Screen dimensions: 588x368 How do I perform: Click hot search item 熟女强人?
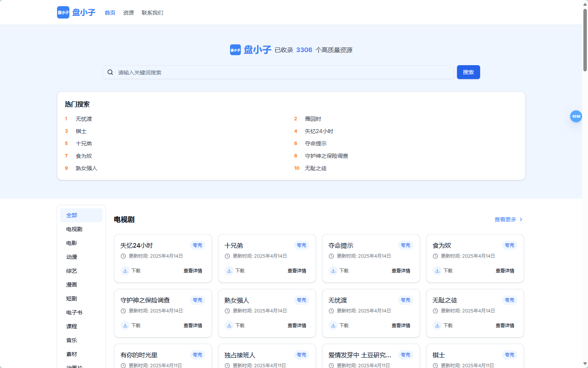click(87, 168)
